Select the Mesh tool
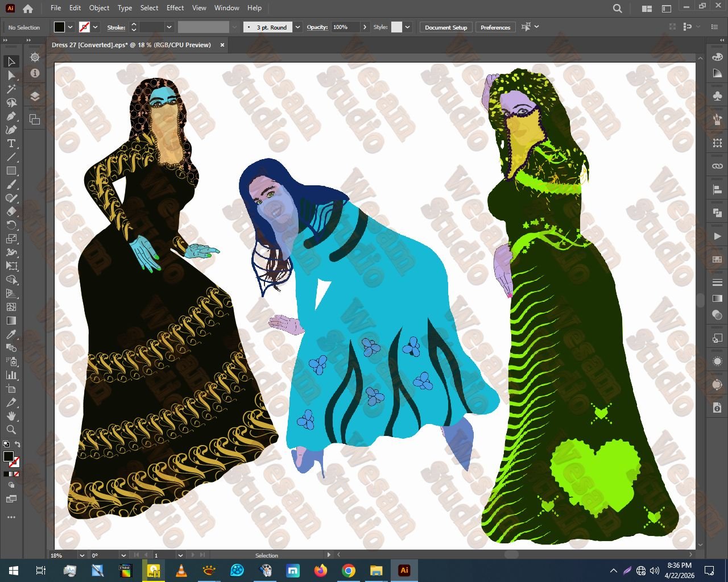Image resolution: width=728 pixels, height=582 pixels. tap(11, 307)
